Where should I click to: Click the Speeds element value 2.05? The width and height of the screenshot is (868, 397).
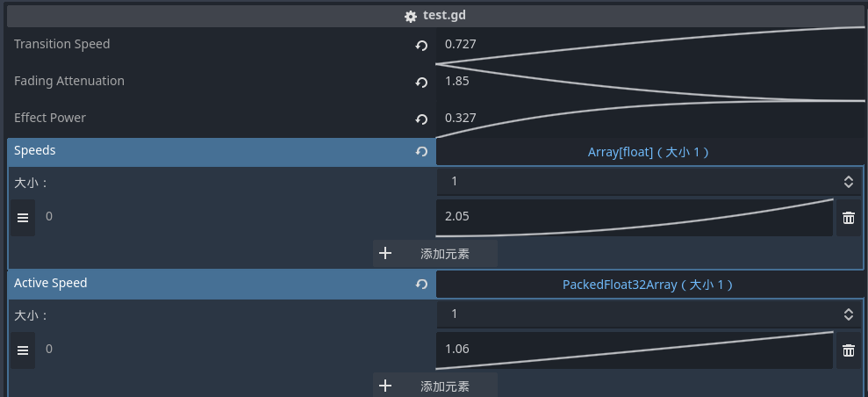634,217
